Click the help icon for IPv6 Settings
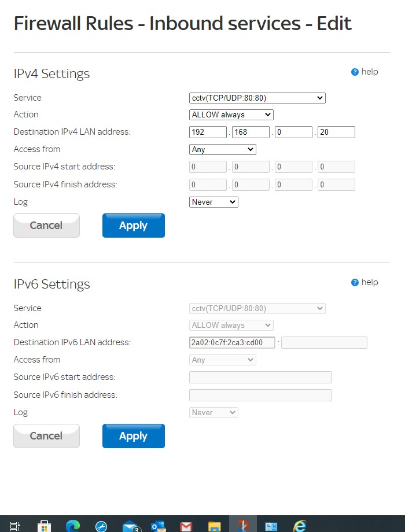405x532 pixels. click(x=355, y=283)
